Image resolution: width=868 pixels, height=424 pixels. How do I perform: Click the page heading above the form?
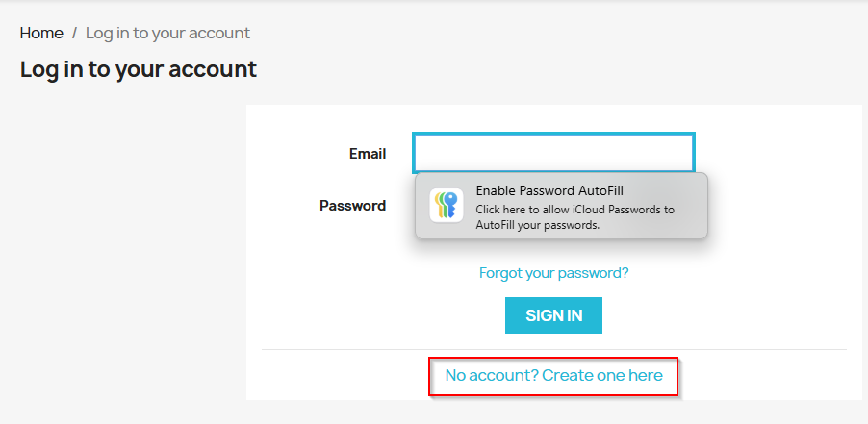tap(139, 69)
